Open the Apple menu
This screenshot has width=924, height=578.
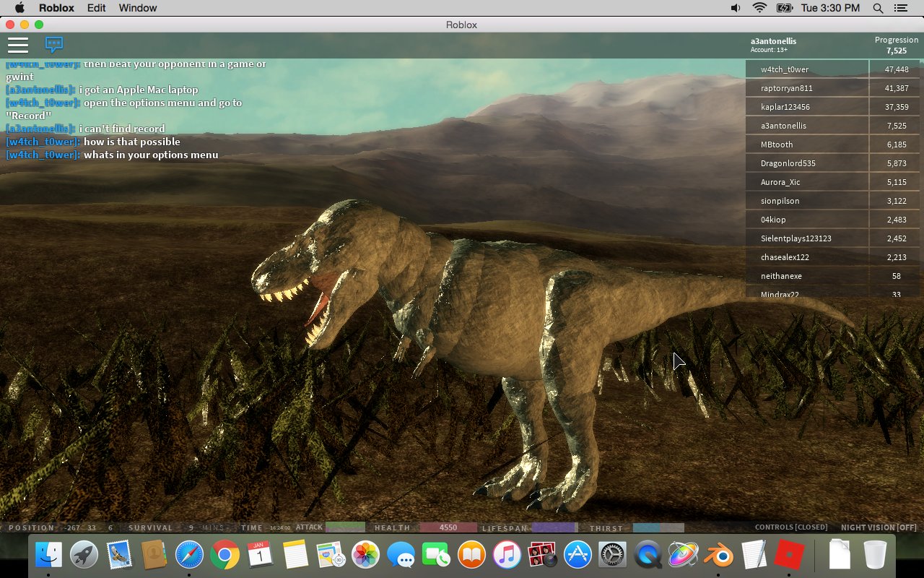[19, 8]
